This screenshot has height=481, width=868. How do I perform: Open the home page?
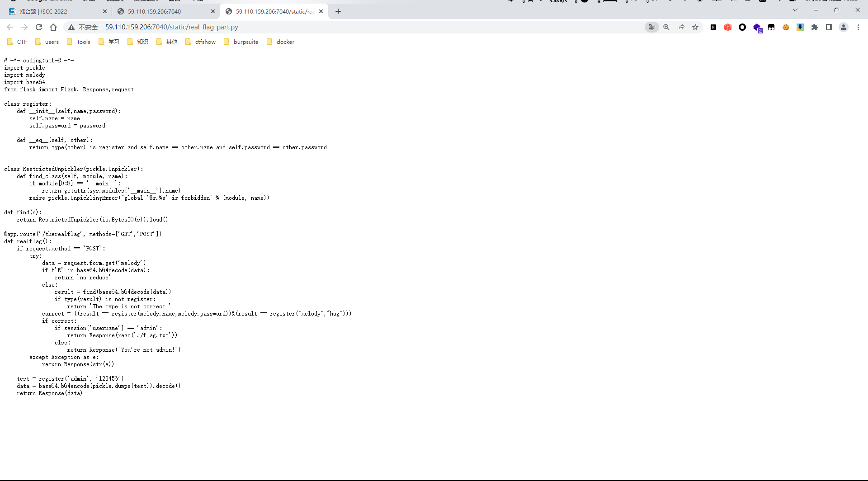53,27
